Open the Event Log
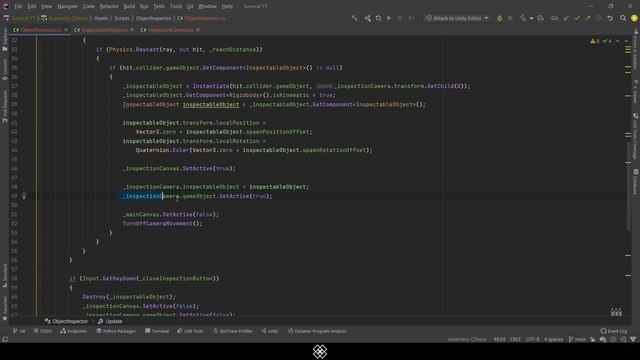 pyautogui.click(x=614, y=331)
